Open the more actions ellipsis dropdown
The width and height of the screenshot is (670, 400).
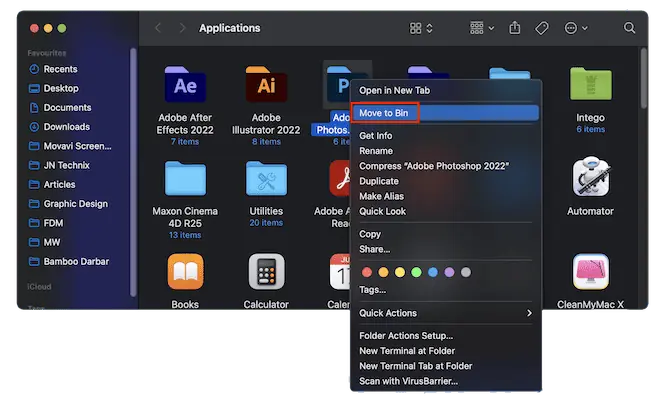click(577, 29)
